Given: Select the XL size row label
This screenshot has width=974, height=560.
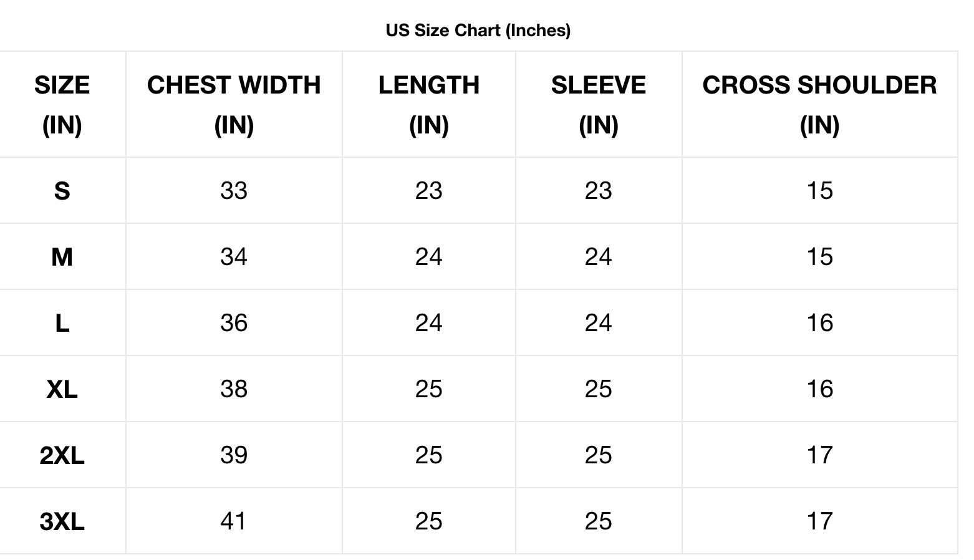Looking at the screenshot, I should [x=62, y=389].
